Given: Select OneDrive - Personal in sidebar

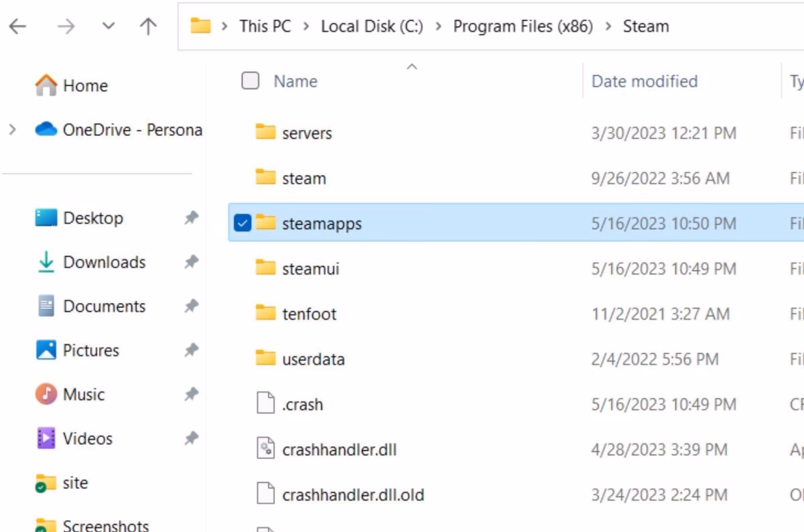Looking at the screenshot, I should [x=133, y=129].
